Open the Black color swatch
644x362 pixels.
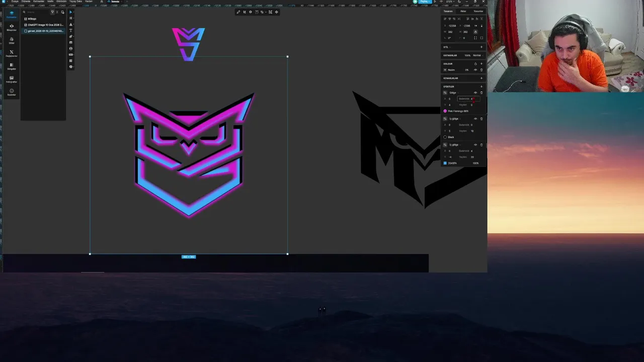445,137
